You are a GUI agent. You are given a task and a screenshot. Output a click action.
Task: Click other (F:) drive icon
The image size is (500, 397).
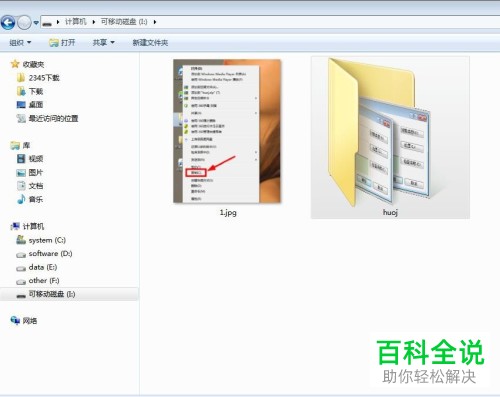[x=21, y=281]
